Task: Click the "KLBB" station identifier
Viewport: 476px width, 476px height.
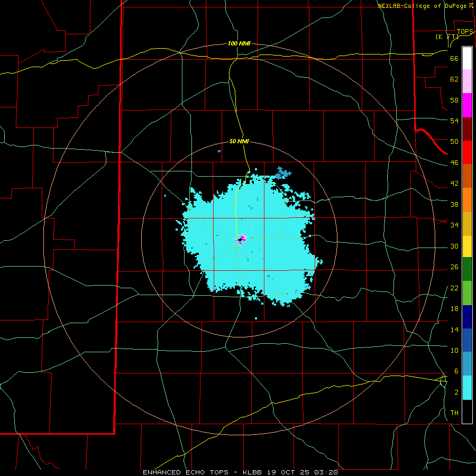Action: [x=252, y=472]
